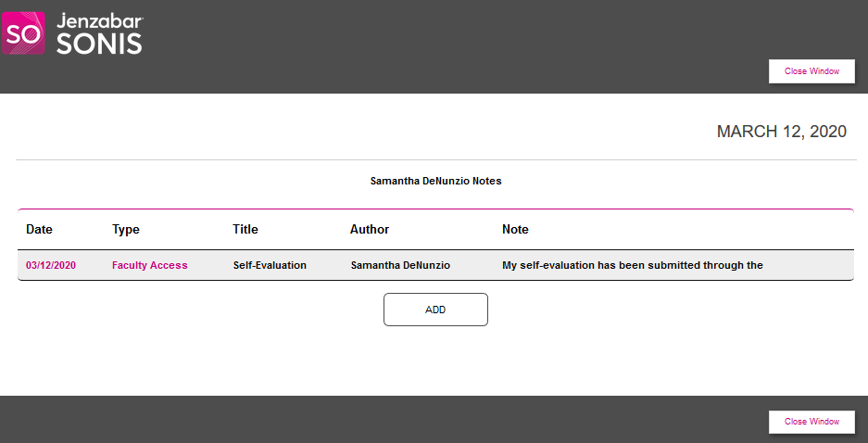Click the Note column header
The height and width of the screenshot is (443, 868).
[x=515, y=229]
